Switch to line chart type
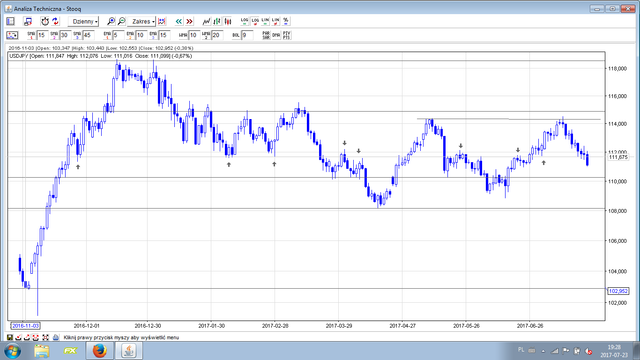The height and width of the screenshot is (360, 640). click(x=207, y=21)
